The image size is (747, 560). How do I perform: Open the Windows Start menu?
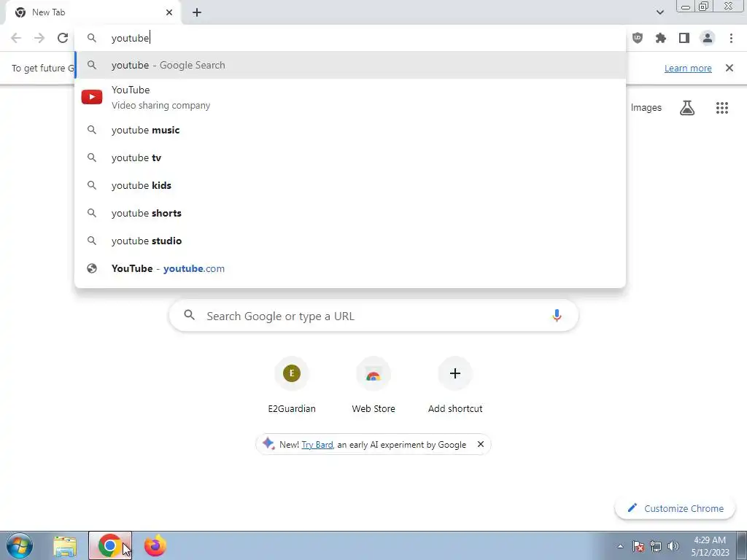(x=20, y=545)
